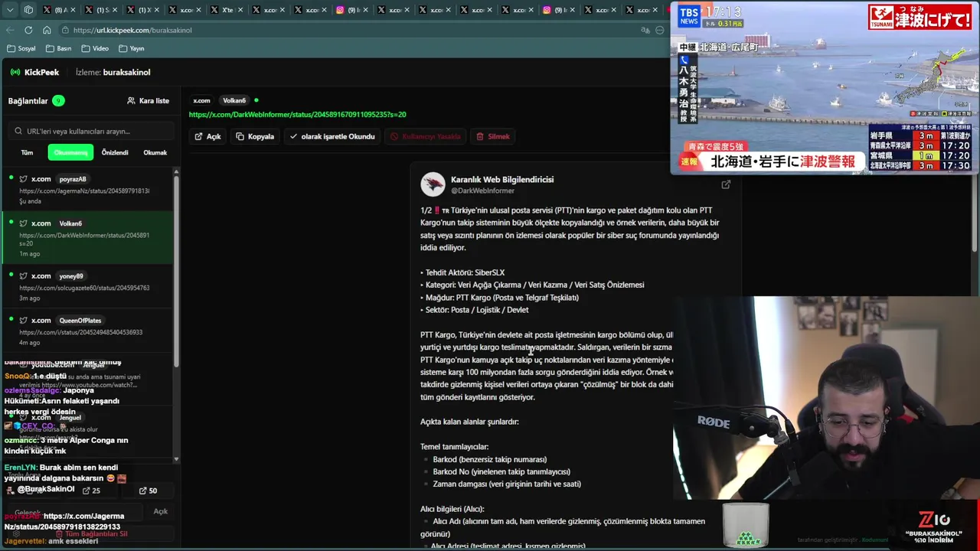Select the Volkan6 DarkWebInformer link entry
This screenshot has height=551, width=980.
tap(87, 238)
